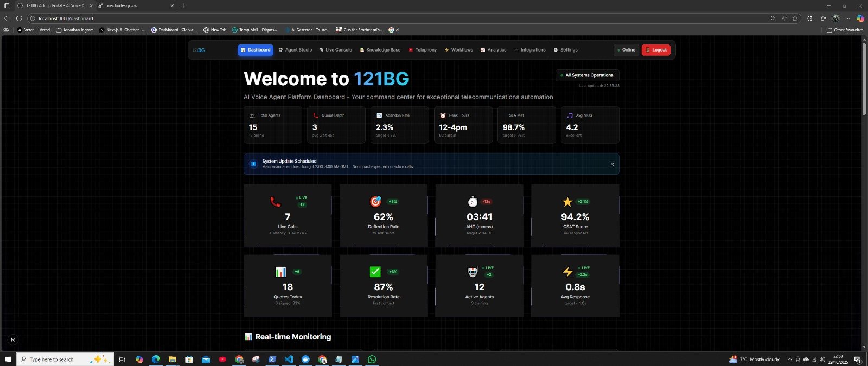The height and width of the screenshot is (366, 868).
Task: Click the Next.js dev tools indicator
Action: [13, 340]
